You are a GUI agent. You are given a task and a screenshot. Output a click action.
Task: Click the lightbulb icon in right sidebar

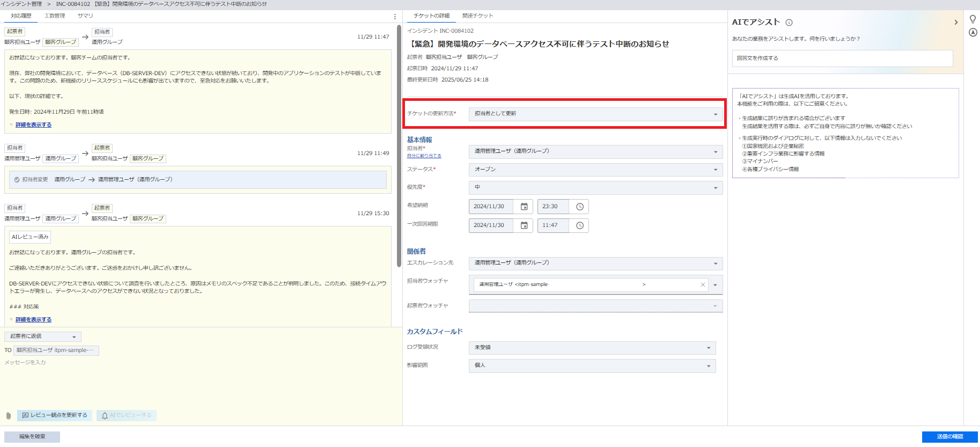972,19
